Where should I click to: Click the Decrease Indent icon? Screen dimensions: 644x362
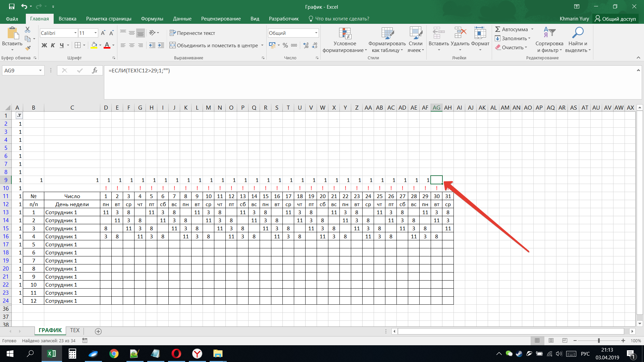152,45
